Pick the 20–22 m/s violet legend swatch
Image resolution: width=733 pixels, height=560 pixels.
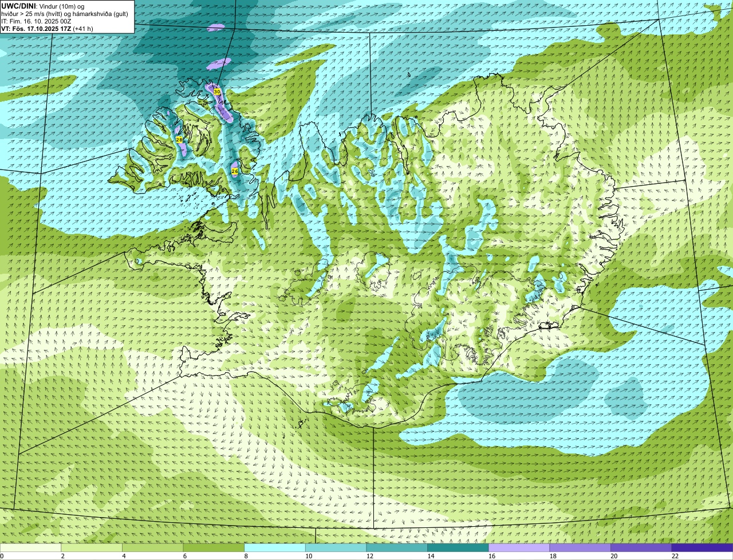641,547
